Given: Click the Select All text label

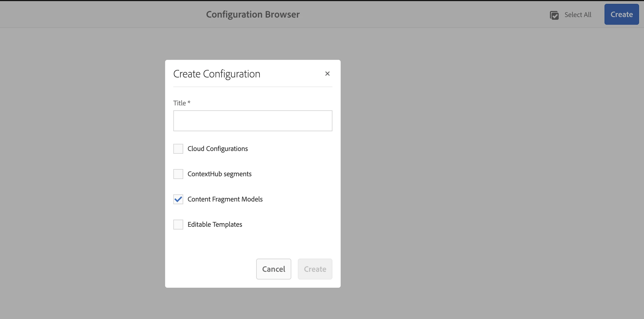Looking at the screenshot, I should [x=578, y=15].
